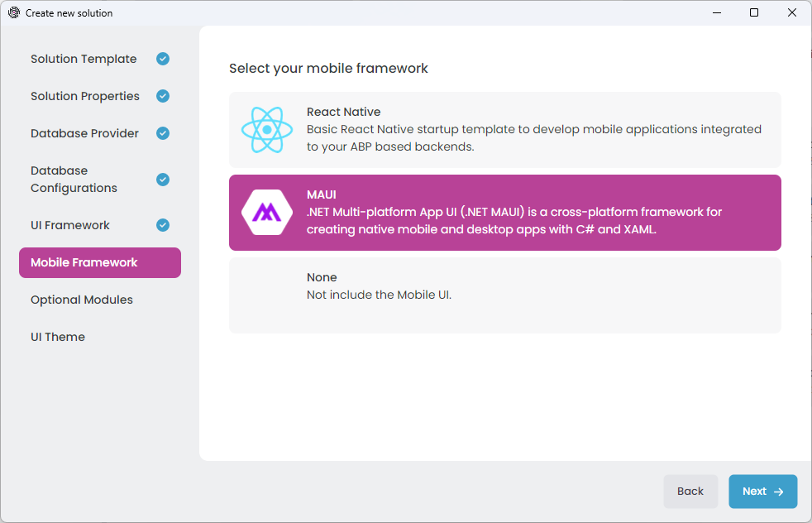Click the 'Not include the Mobile UI.' text
Image resolution: width=812 pixels, height=523 pixels.
click(x=379, y=295)
